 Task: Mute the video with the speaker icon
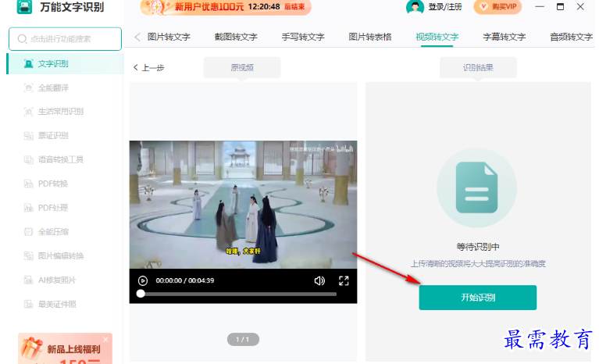click(x=319, y=280)
